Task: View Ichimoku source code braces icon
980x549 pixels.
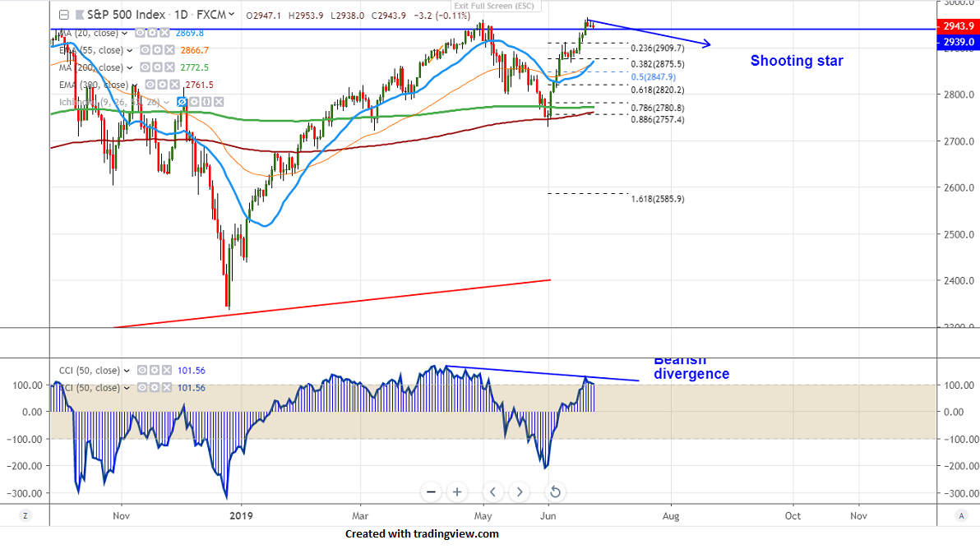Action: point(206,102)
